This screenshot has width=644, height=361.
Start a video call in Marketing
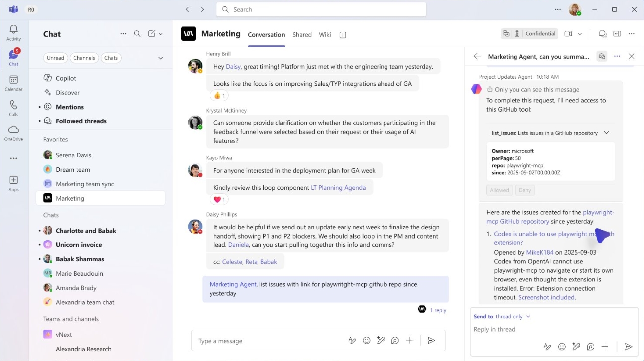coord(568,34)
